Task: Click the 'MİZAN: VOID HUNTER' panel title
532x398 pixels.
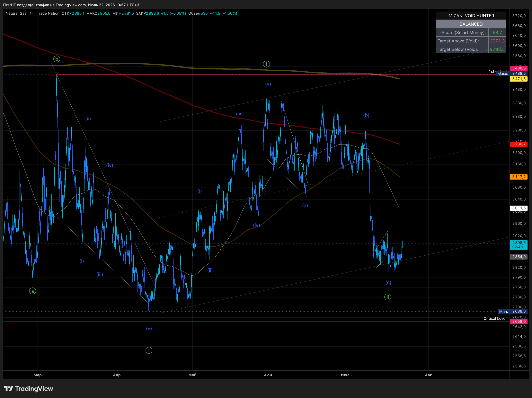Action: pyautogui.click(x=471, y=16)
